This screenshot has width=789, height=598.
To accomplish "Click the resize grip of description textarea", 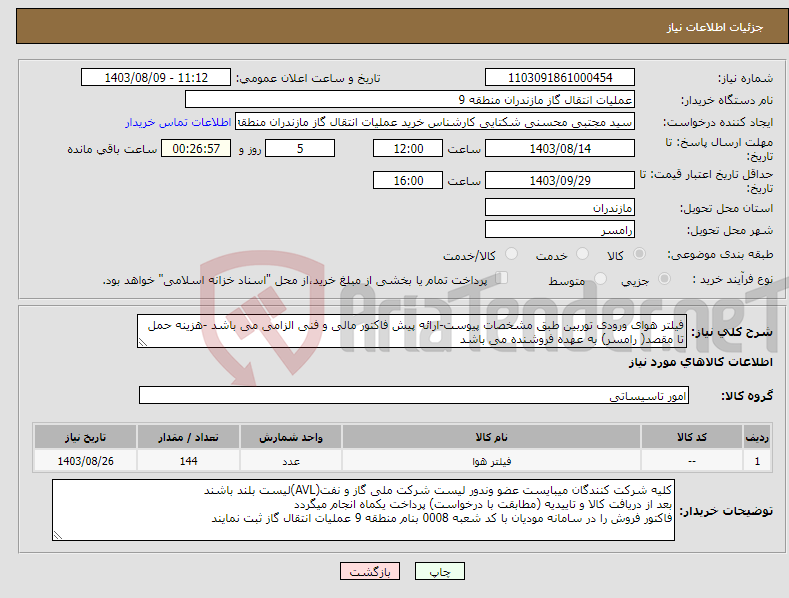I will pos(142,342).
